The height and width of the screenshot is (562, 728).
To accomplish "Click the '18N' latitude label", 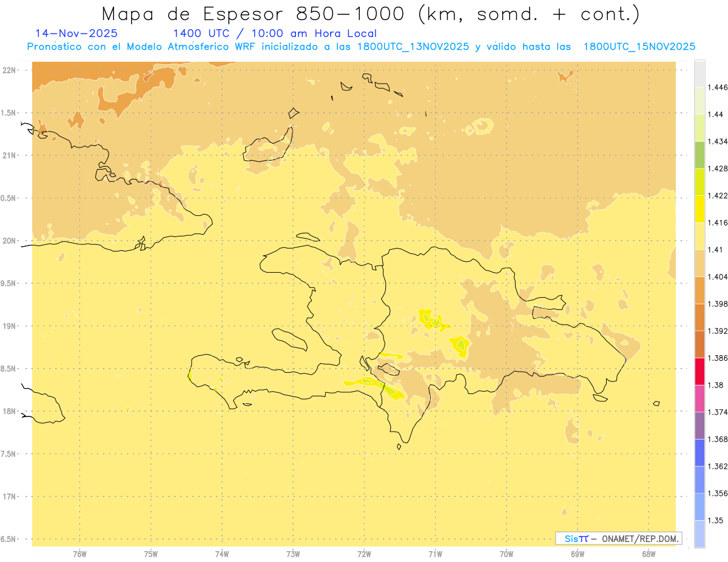I will click(x=10, y=411).
